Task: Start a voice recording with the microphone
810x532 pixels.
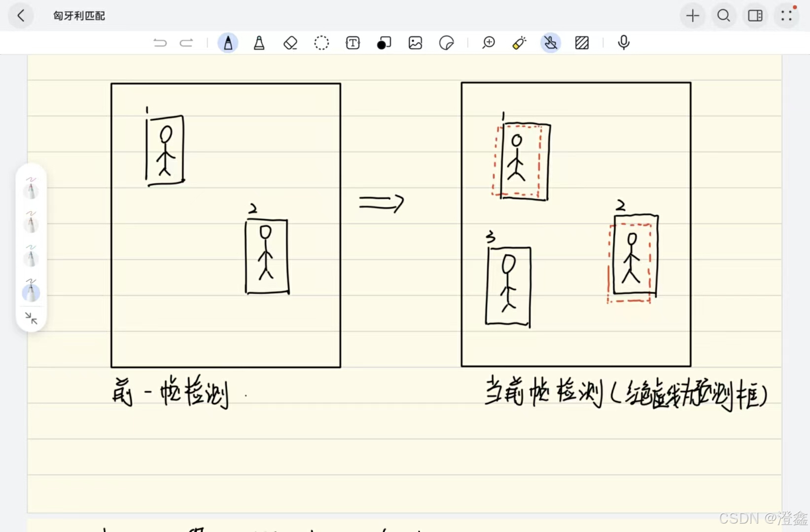Action: click(624, 43)
